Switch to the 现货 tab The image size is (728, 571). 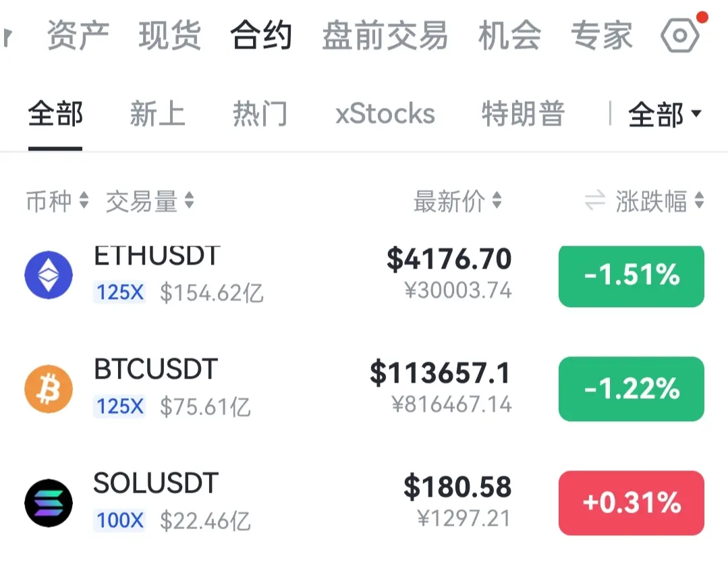point(170,35)
